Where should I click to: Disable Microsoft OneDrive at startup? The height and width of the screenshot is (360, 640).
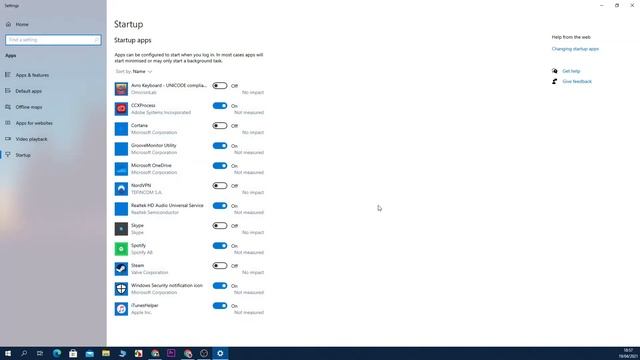tap(220, 166)
